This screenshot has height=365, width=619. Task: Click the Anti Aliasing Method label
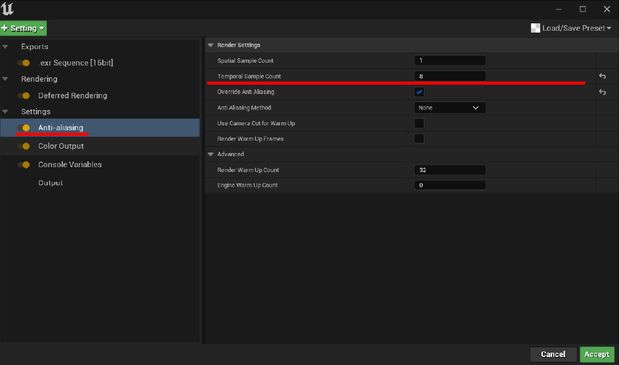(x=244, y=108)
